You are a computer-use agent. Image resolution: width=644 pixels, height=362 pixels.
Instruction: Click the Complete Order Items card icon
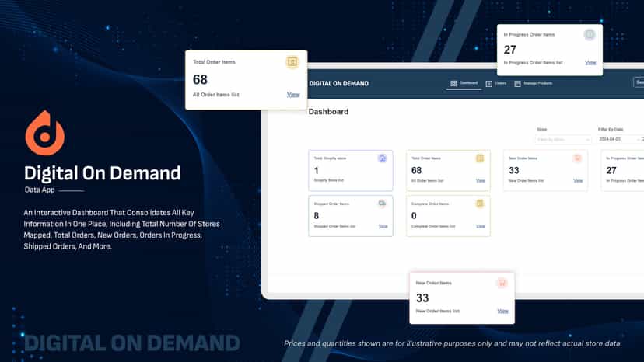point(480,204)
